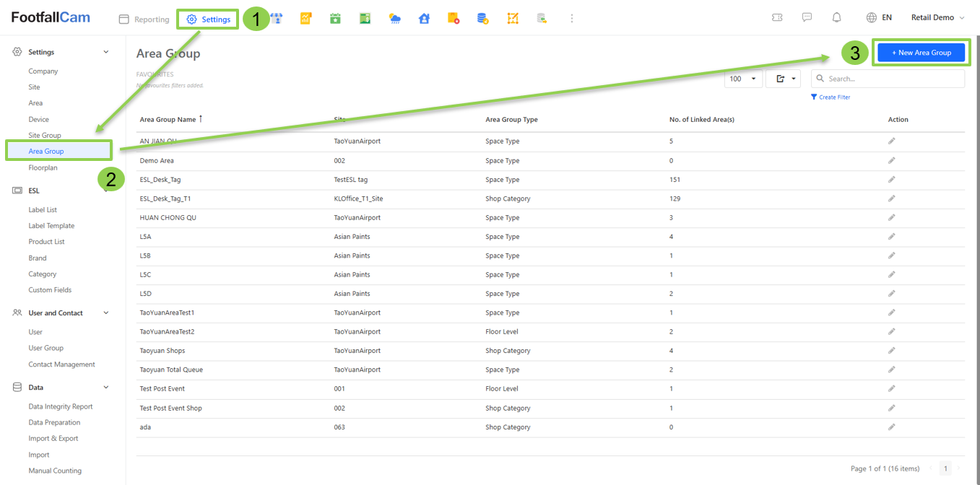Open the notifications bell
980x485 pixels.
836,18
